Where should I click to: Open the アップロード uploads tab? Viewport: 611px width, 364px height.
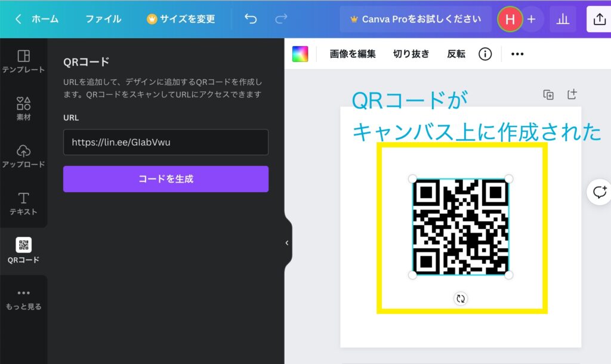tap(23, 156)
